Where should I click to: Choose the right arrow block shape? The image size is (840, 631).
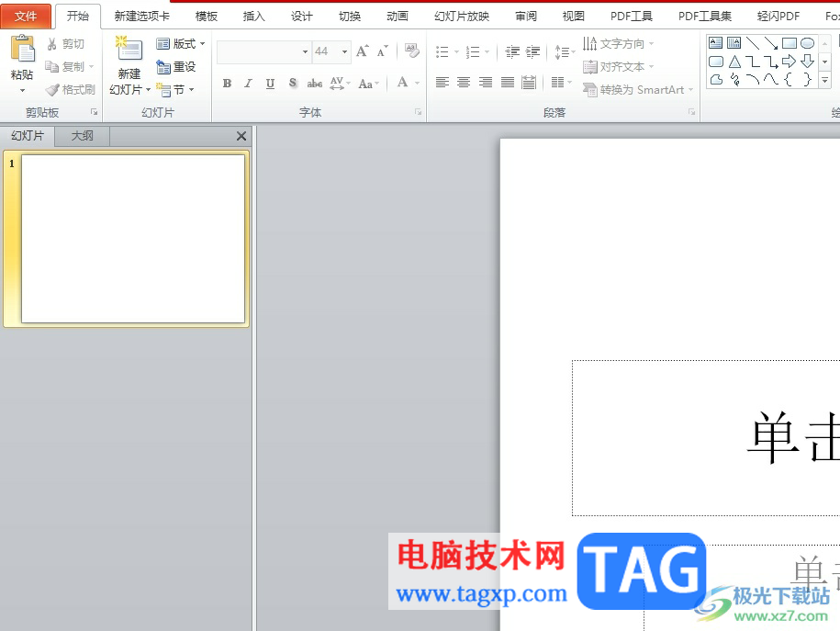[790, 62]
